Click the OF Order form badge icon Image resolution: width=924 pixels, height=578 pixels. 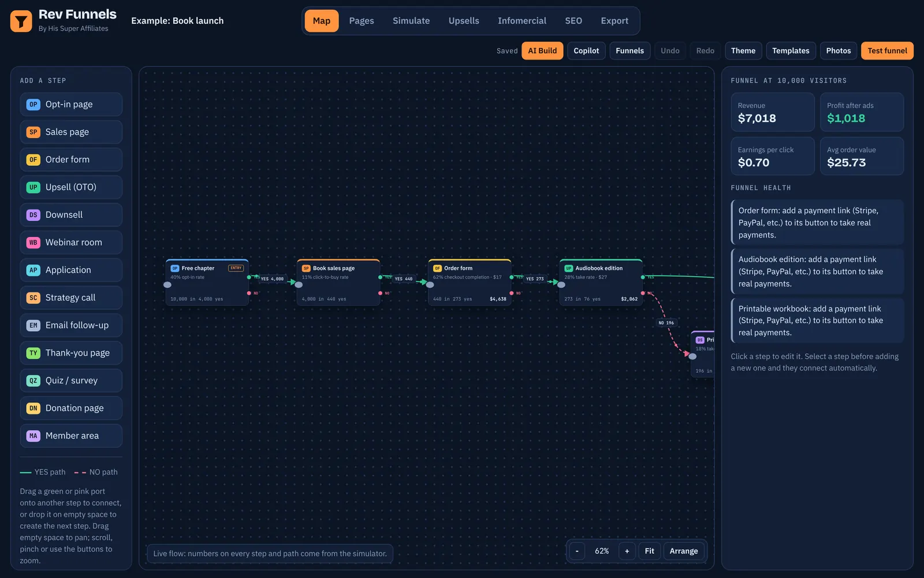33,160
